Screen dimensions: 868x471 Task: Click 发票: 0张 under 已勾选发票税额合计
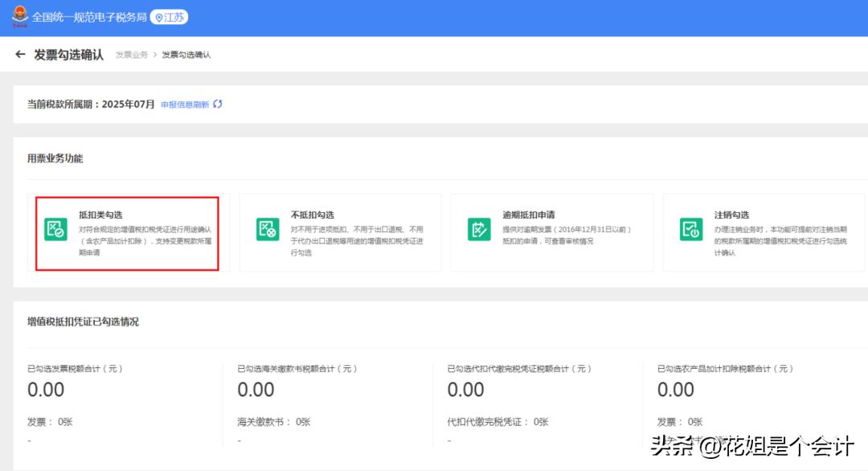coord(50,422)
